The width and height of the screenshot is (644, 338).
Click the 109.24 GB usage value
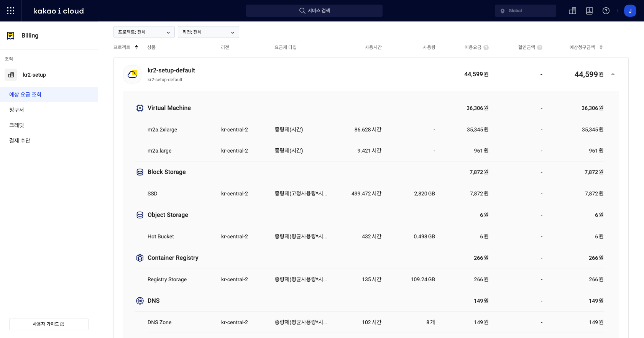tap(423, 280)
